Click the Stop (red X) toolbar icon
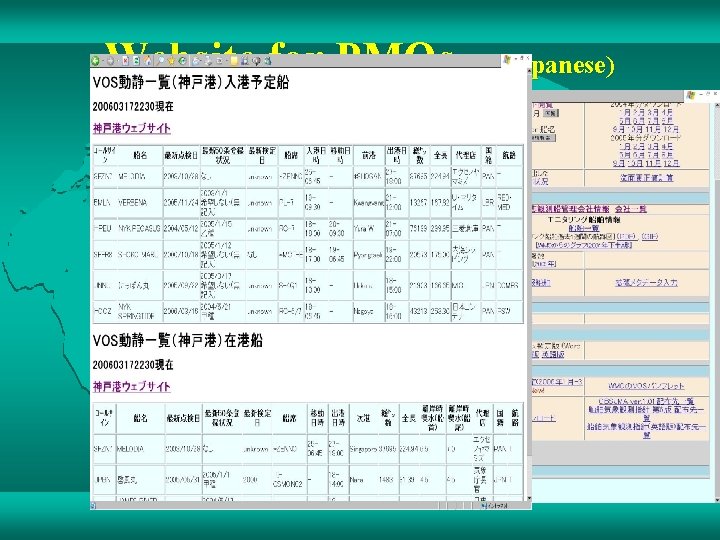 coord(126,61)
